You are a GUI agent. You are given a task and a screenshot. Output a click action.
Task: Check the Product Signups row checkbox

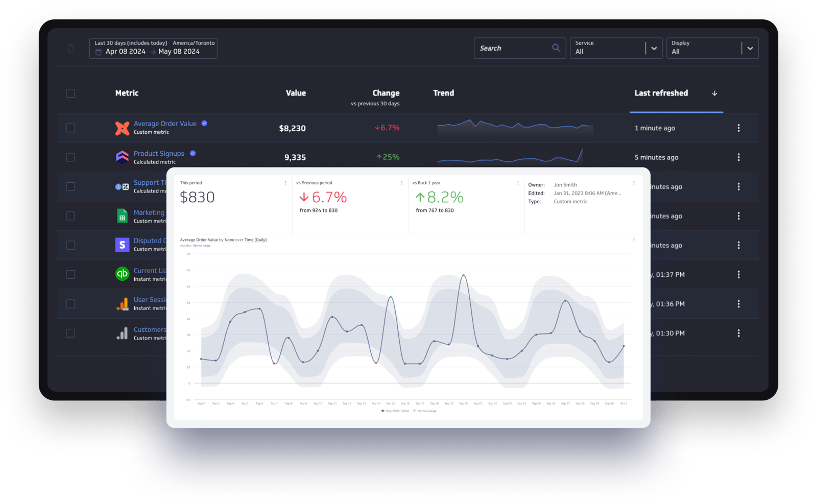tap(70, 157)
